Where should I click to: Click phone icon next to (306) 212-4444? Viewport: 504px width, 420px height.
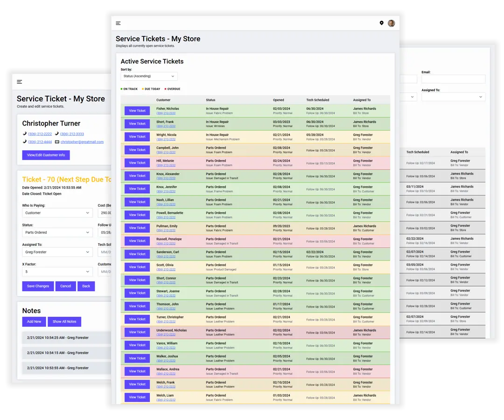24,142
